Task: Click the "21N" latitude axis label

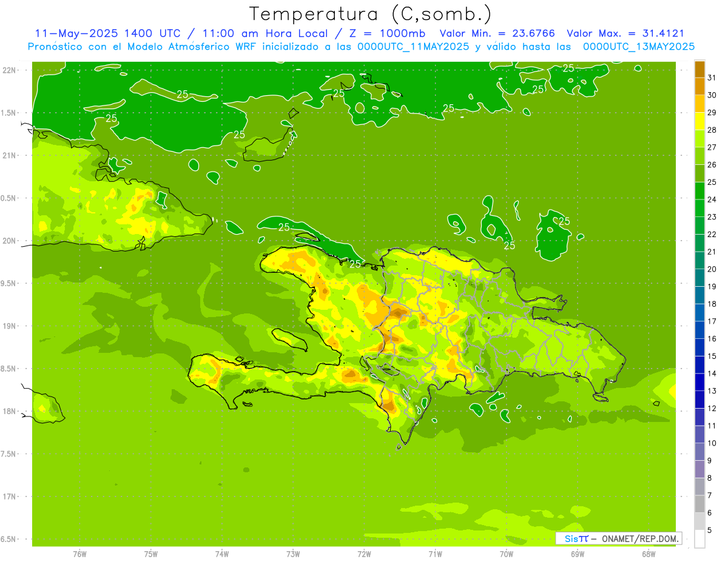Action: pyautogui.click(x=10, y=155)
